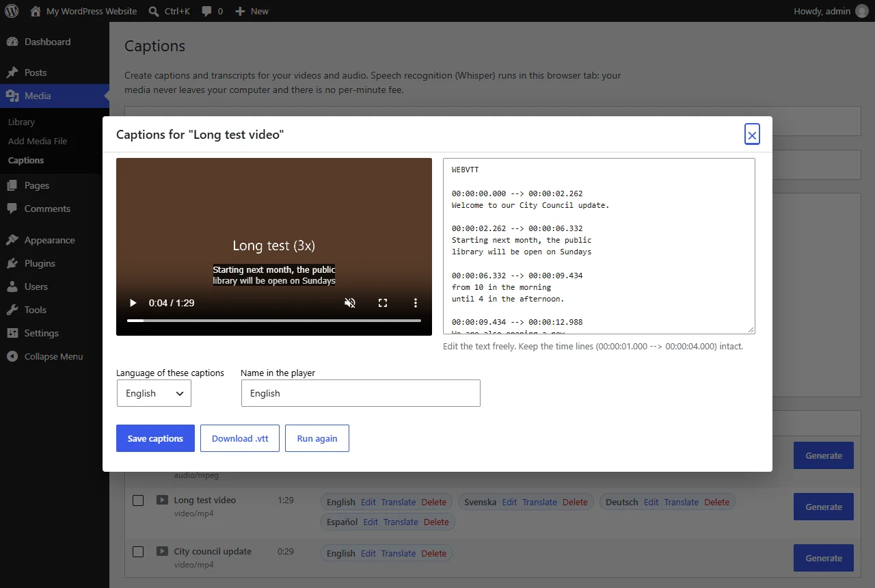This screenshot has height=588, width=875.
Task: Close the captions dialog
Action: 752,135
